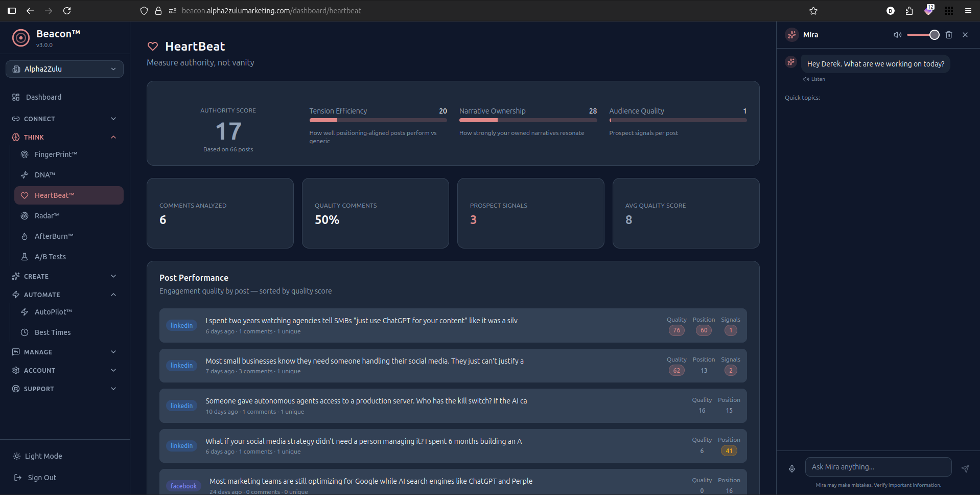Go to FingerPrint™ page
980x495 pixels.
coord(69,154)
